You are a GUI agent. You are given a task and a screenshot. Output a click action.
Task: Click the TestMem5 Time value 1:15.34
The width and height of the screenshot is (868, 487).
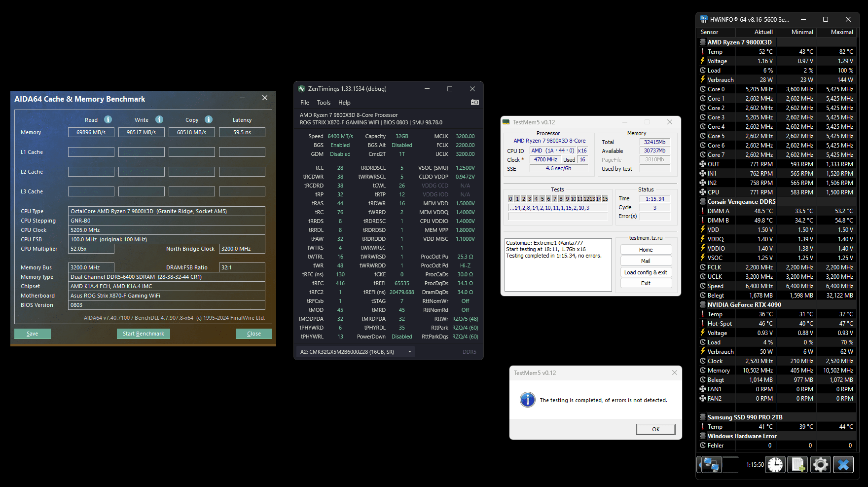click(x=655, y=199)
